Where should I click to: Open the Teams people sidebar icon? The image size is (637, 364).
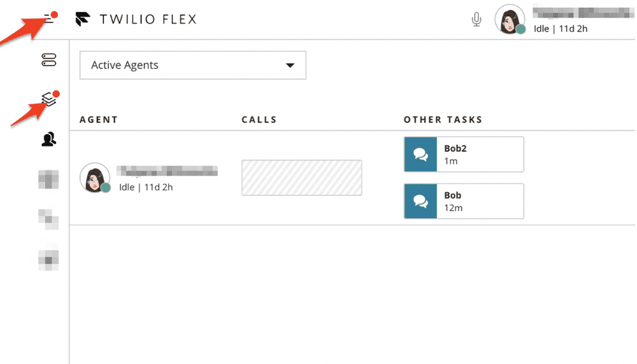[49, 139]
